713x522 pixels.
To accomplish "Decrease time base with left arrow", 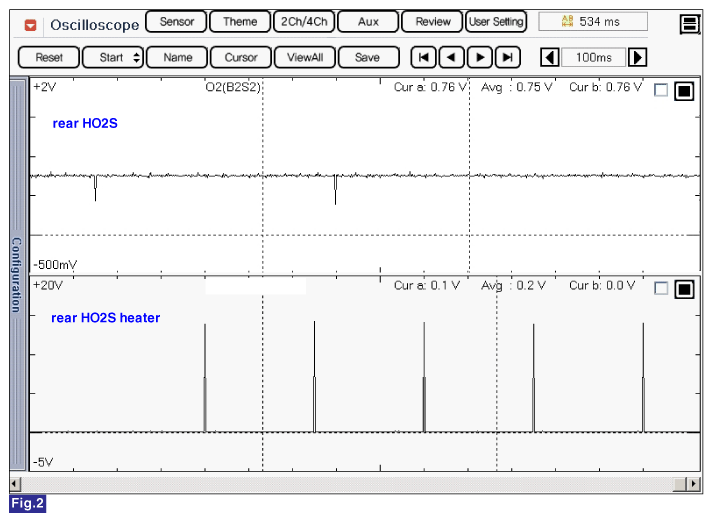I will coord(549,58).
